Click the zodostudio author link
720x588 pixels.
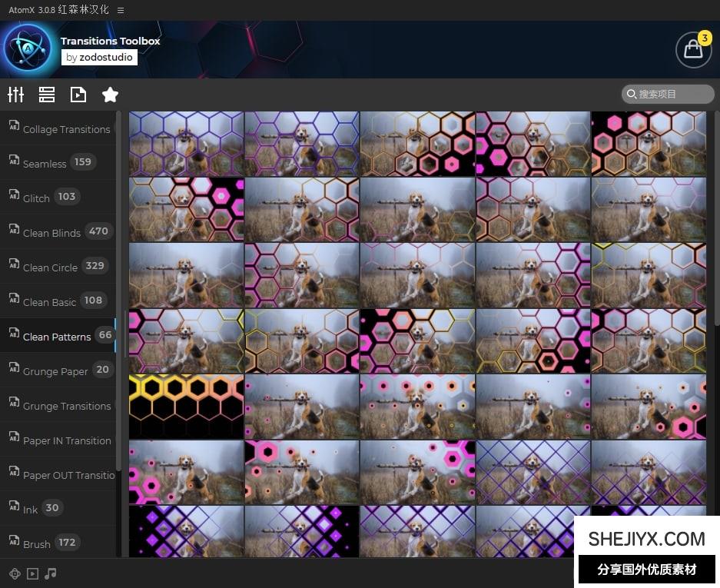(99, 57)
